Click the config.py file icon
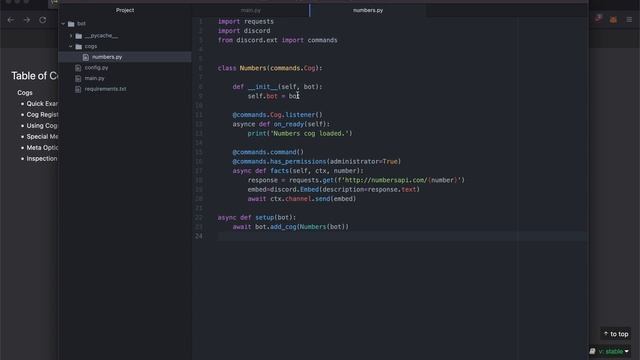Viewport: 640px width, 360px height. click(78, 68)
